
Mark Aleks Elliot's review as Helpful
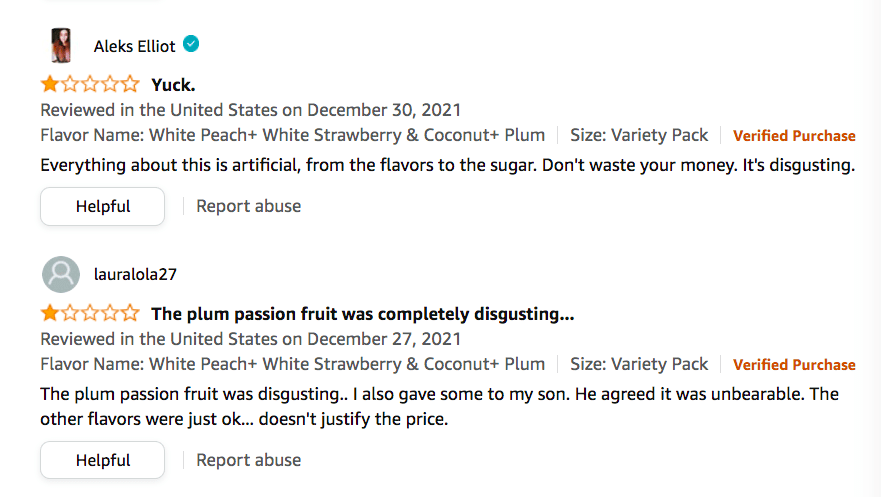(x=102, y=206)
